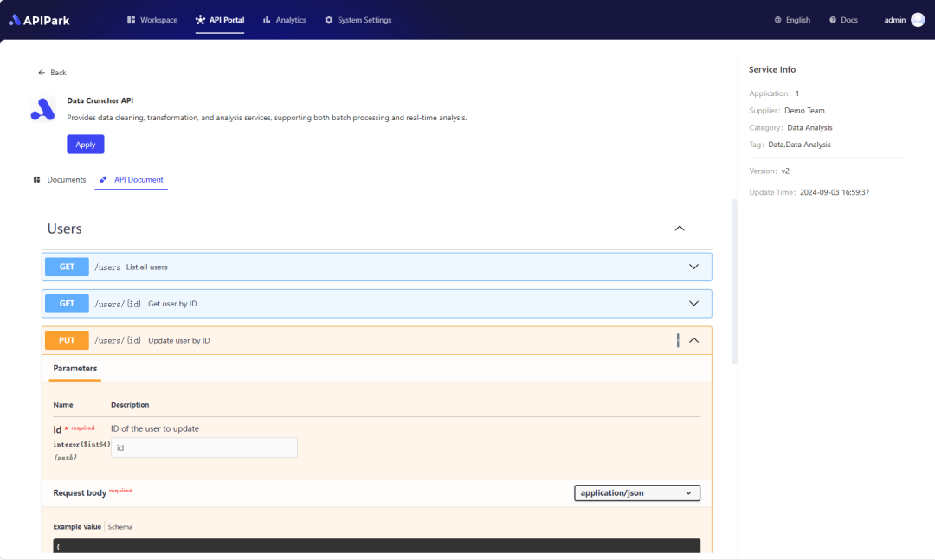The image size is (935, 560).
Task: Switch to the Documents tab
Action: point(60,180)
